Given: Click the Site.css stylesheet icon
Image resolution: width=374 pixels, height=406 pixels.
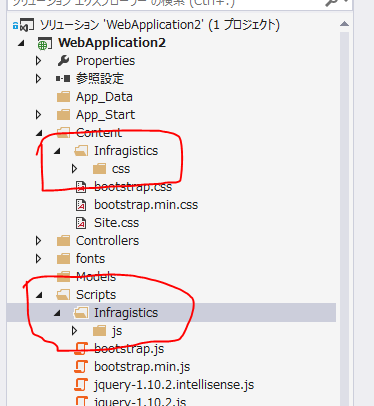Looking at the screenshot, I should click(x=81, y=223).
